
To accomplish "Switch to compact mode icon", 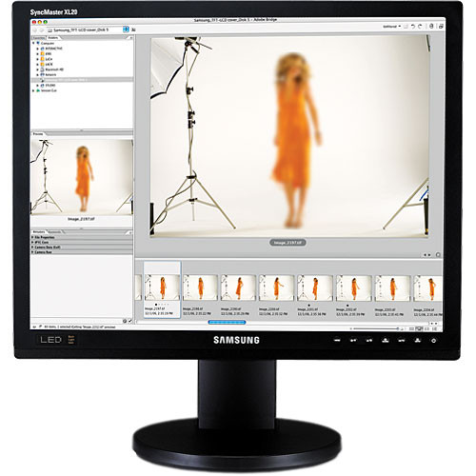I will 441,27.
